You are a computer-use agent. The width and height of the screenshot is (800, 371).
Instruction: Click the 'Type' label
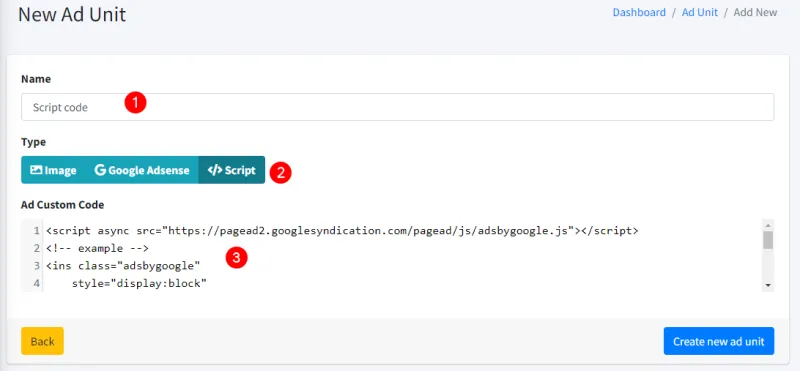(33, 142)
